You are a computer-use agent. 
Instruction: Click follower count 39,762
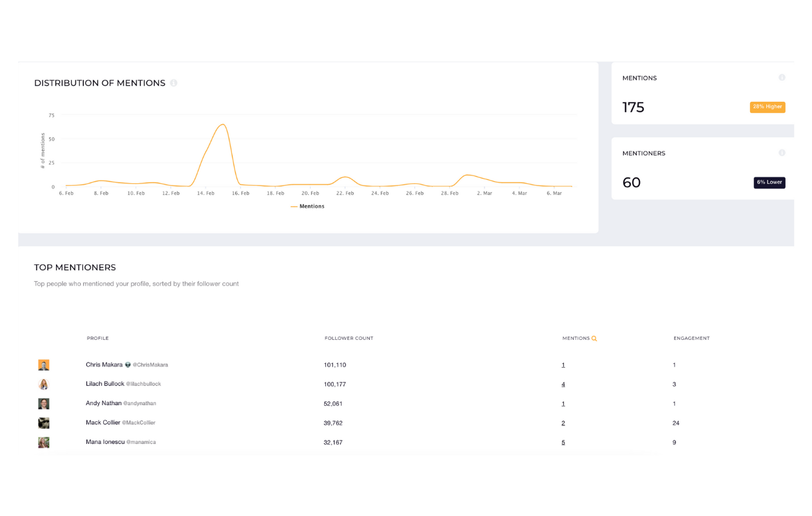(333, 423)
